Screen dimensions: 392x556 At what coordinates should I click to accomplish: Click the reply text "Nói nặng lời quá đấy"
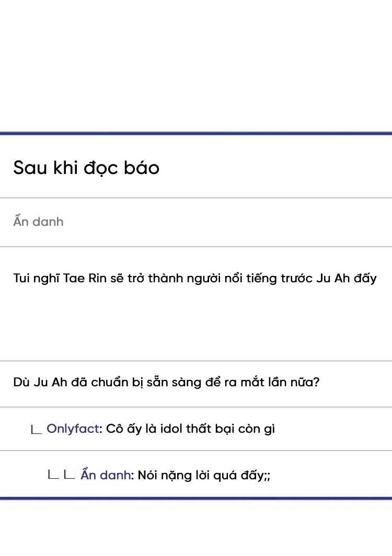tap(204, 475)
